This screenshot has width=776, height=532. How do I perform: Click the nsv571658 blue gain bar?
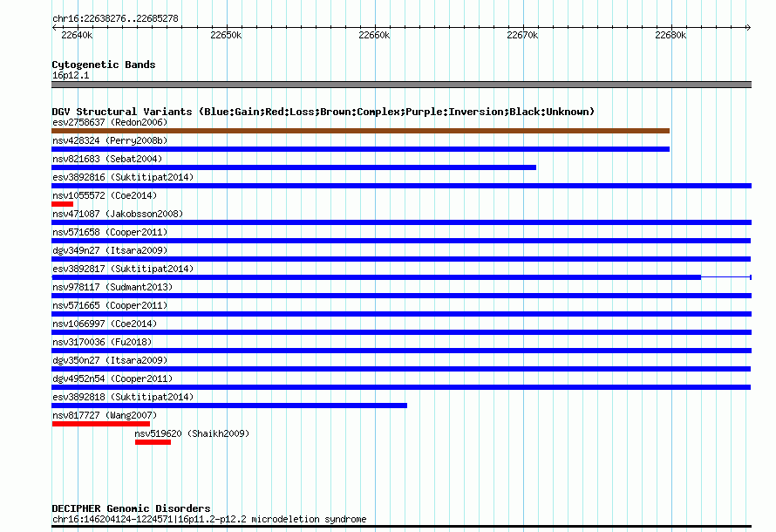(401, 241)
